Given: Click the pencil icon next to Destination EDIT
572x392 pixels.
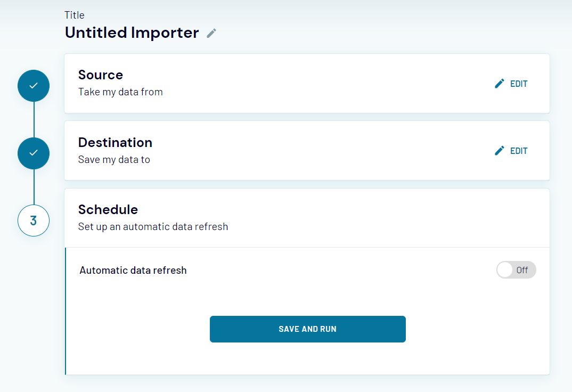Looking at the screenshot, I should pyautogui.click(x=499, y=151).
